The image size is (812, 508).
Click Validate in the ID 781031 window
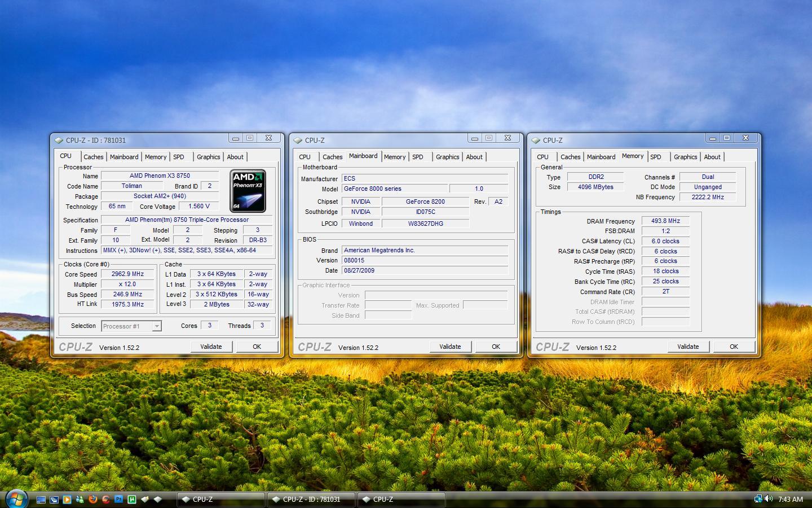[211, 347]
